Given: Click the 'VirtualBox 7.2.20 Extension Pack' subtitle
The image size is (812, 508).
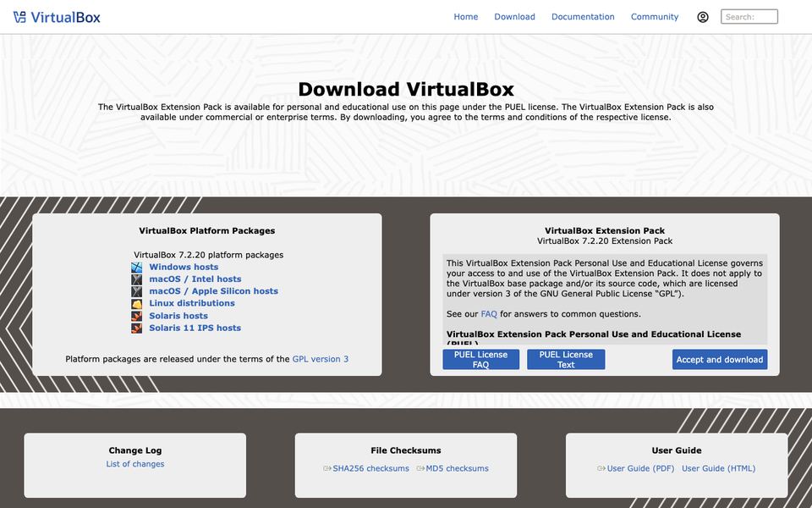Looking at the screenshot, I should coord(605,241).
